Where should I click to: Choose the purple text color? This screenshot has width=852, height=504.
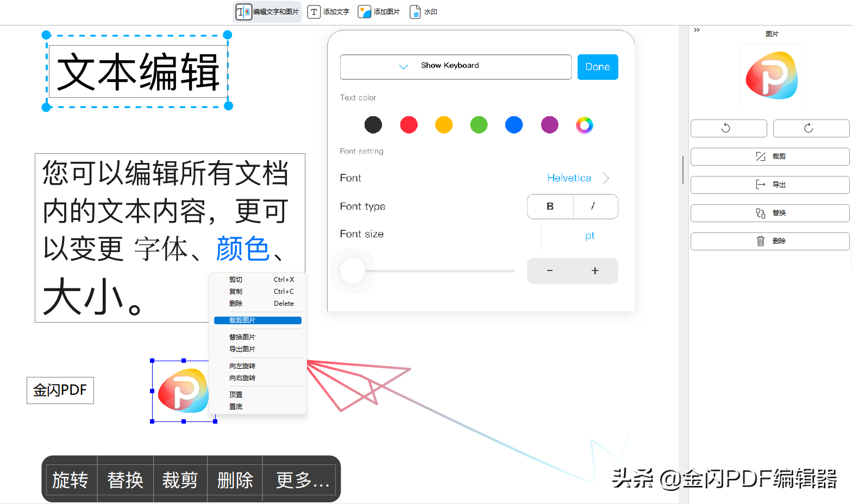pyautogui.click(x=549, y=125)
